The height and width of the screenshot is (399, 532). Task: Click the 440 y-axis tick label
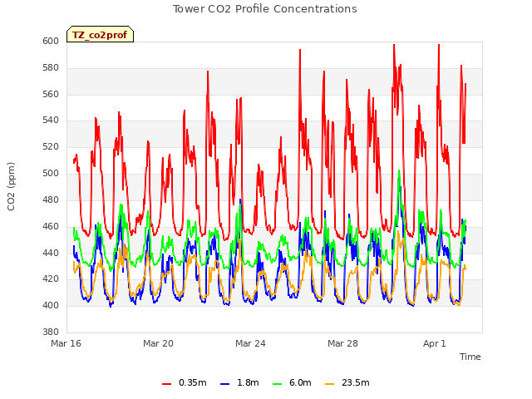click(51, 253)
